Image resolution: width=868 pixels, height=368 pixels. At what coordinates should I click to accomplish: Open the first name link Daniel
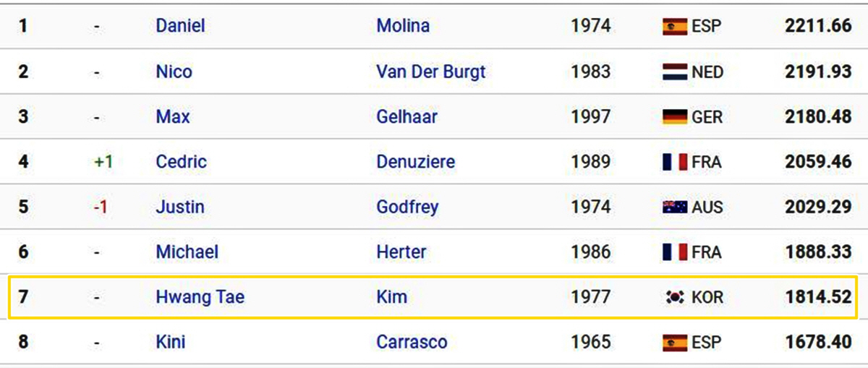180,26
